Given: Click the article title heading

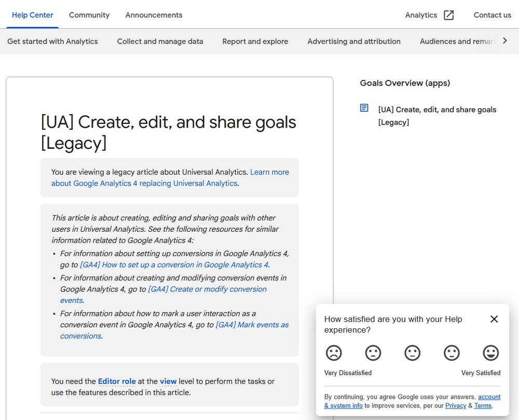Looking at the screenshot, I should pos(169,133).
